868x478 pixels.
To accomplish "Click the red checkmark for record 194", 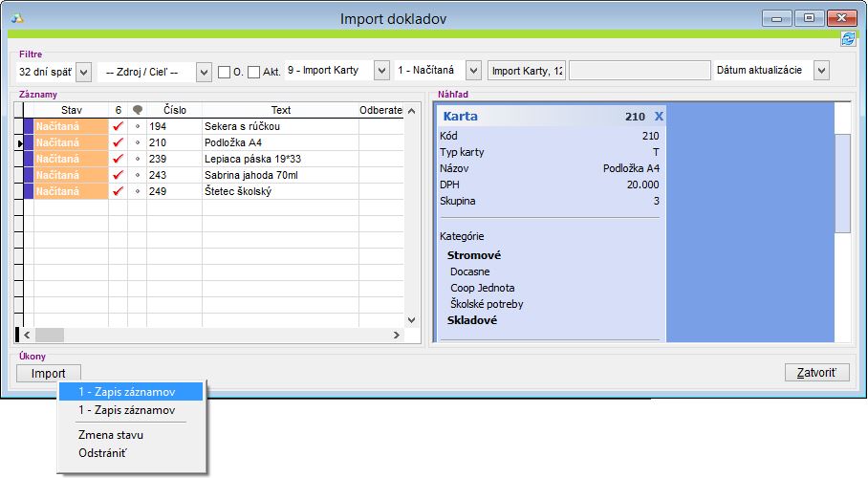I will [119, 126].
